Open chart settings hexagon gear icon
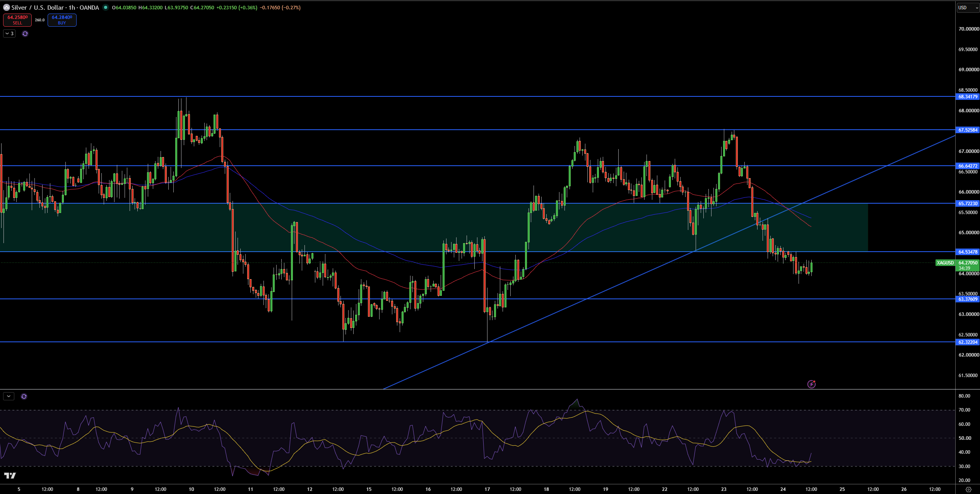The image size is (980, 494). tap(968, 489)
